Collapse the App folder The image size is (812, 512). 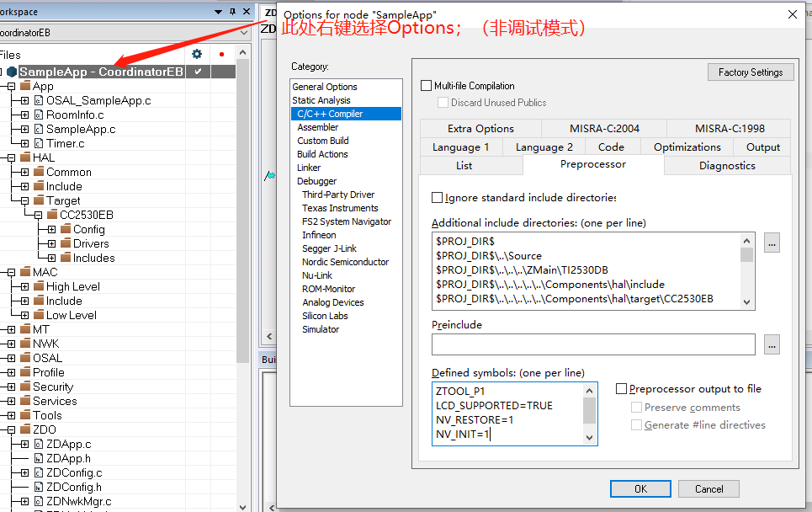[11, 87]
